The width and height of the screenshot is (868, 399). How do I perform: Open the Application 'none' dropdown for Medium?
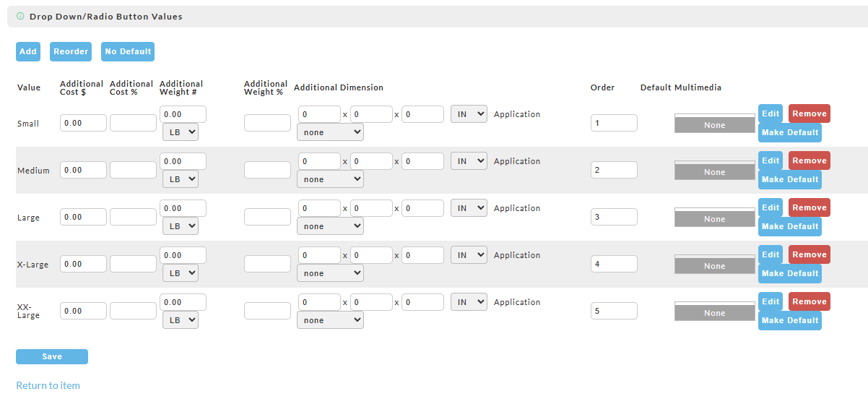[x=330, y=179]
